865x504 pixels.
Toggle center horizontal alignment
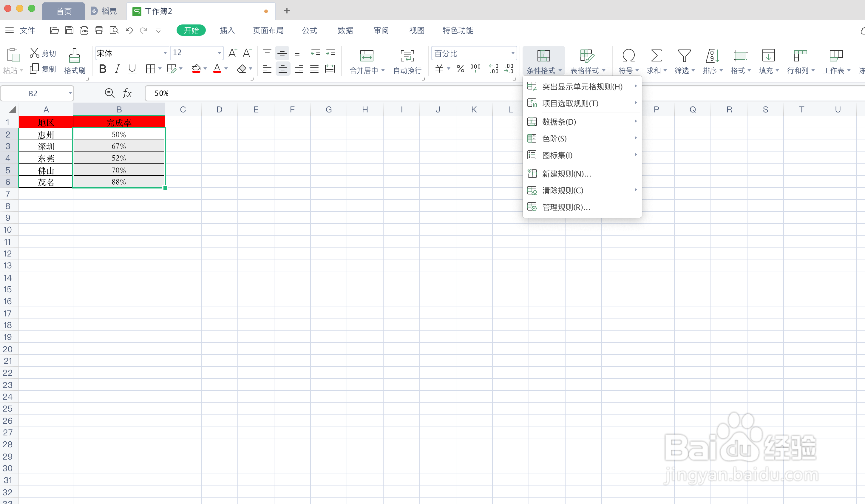282,69
